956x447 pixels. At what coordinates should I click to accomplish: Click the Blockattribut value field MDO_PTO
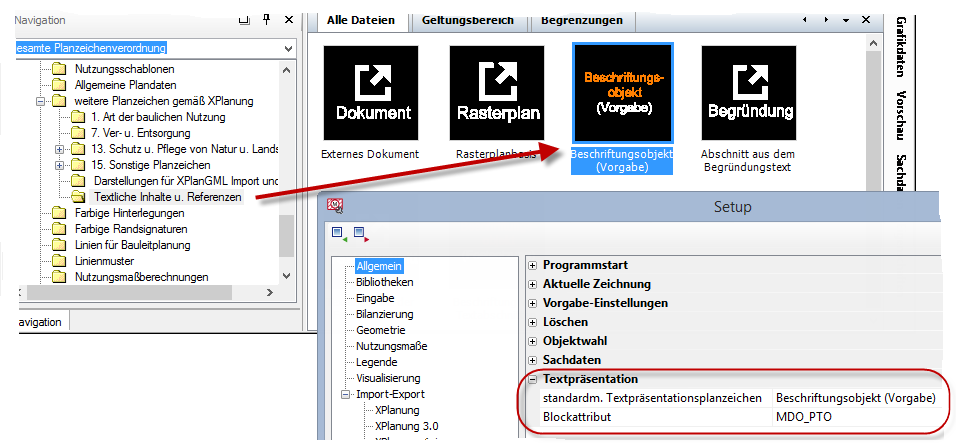coord(855,416)
